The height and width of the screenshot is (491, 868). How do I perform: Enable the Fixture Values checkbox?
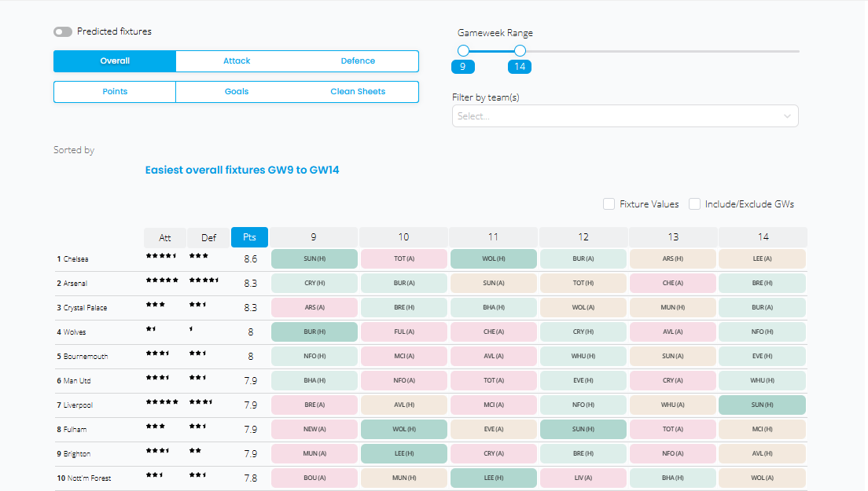click(609, 204)
